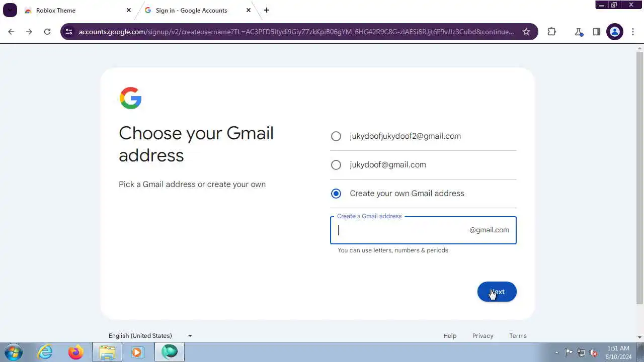Show hidden system tray icons

[556, 352]
